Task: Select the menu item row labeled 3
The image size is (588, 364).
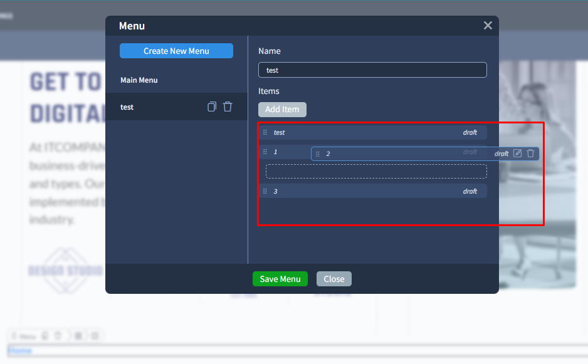Action: tap(373, 191)
